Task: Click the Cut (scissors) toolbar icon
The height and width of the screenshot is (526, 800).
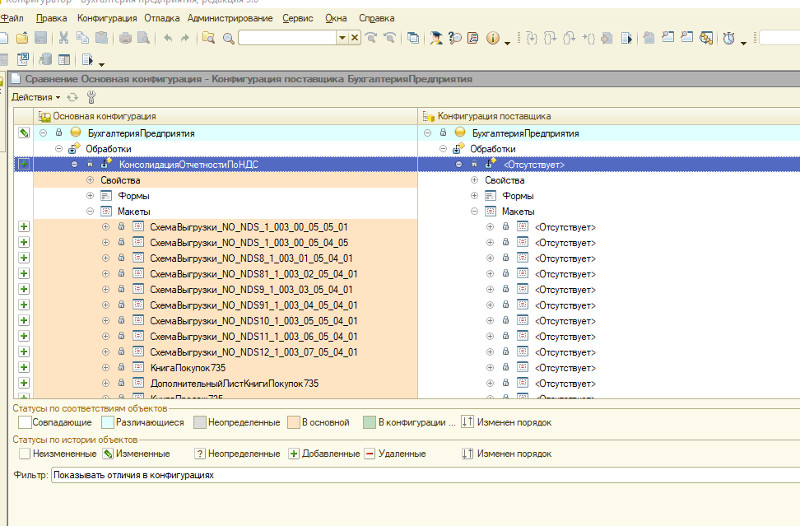Action: [64, 38]
